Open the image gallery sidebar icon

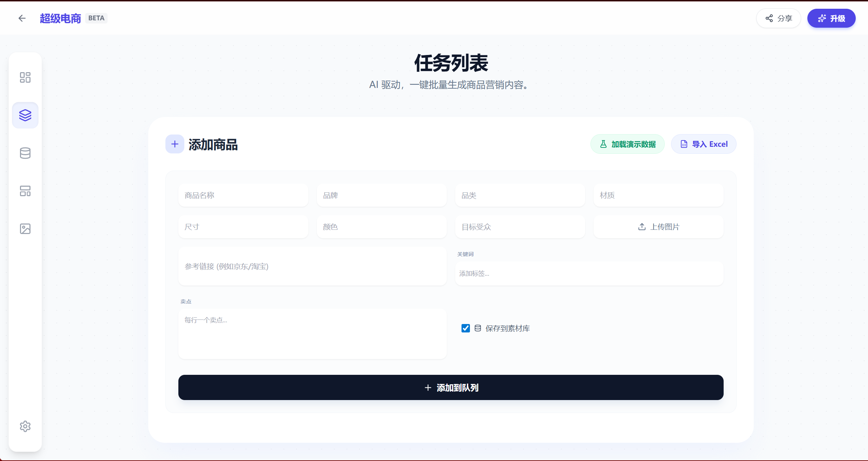[x=25, y=229]
